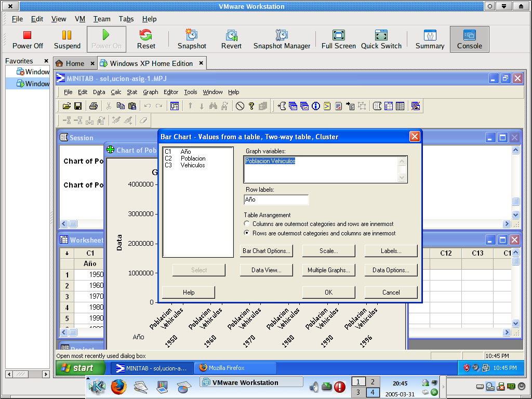
Task: Click the circle-slash Cancel toolbar icon
Action: pos(240,106)
